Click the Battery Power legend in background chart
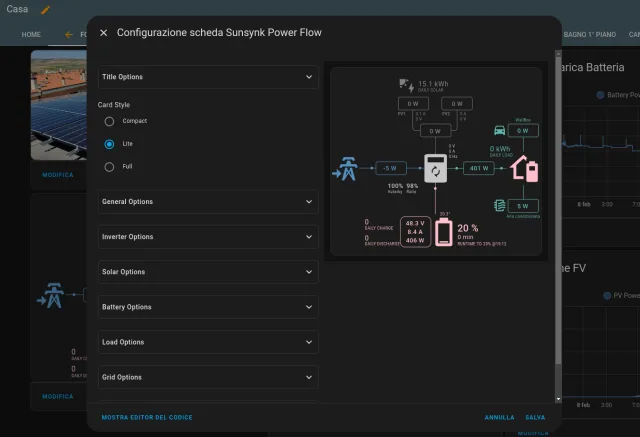Screen dimensions: 640x437 point(618,95)
